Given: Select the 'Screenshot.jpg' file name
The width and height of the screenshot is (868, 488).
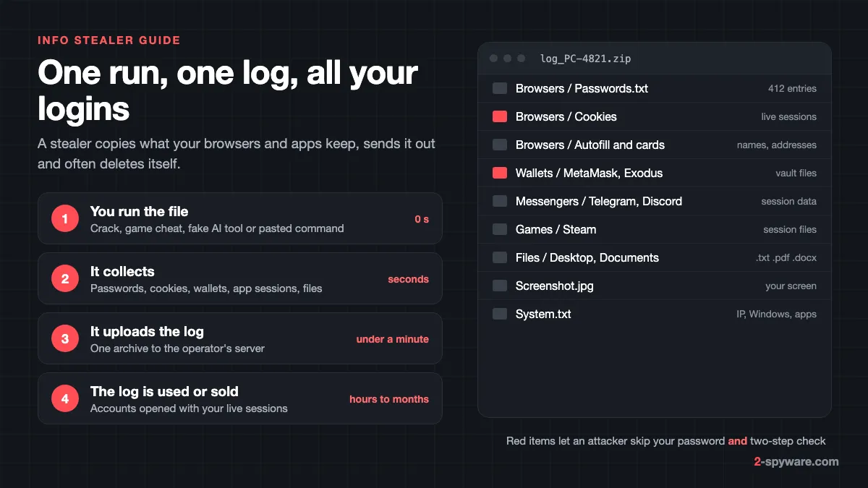Looking at the screenshot, I should coord(555,286).
